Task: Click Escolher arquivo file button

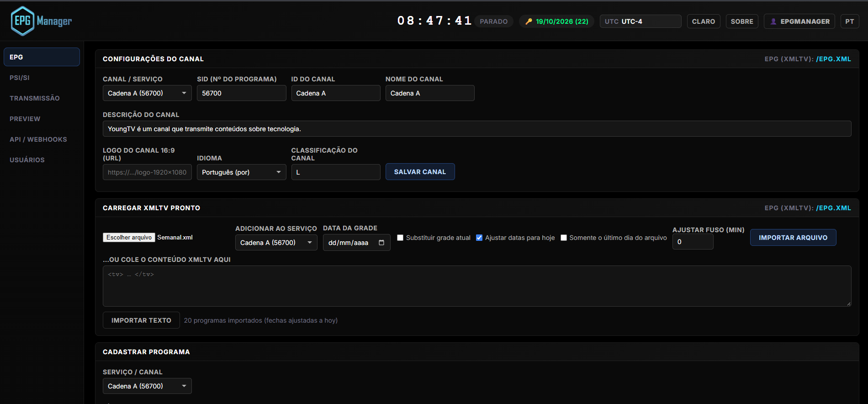Action: (x=129, y=238)
